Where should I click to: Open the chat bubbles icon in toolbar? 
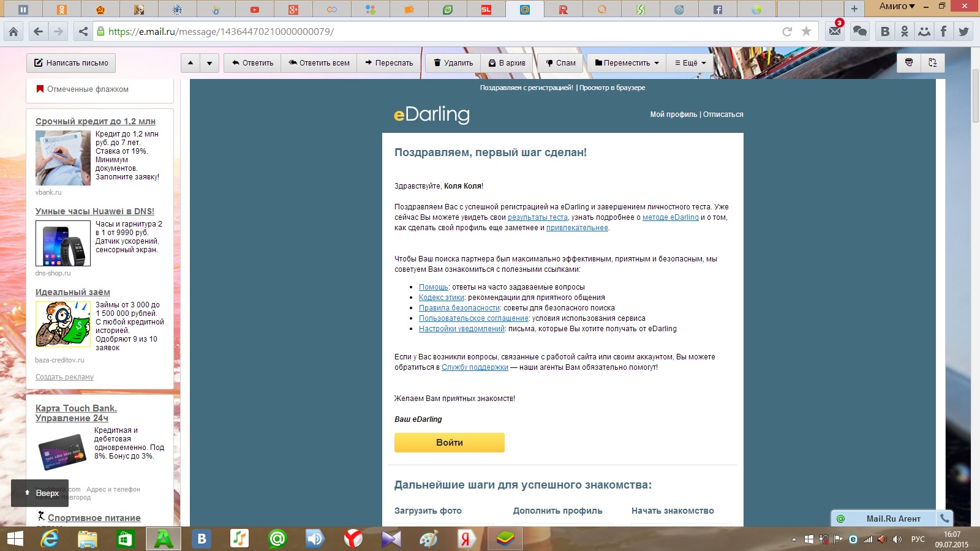point(860,31)
